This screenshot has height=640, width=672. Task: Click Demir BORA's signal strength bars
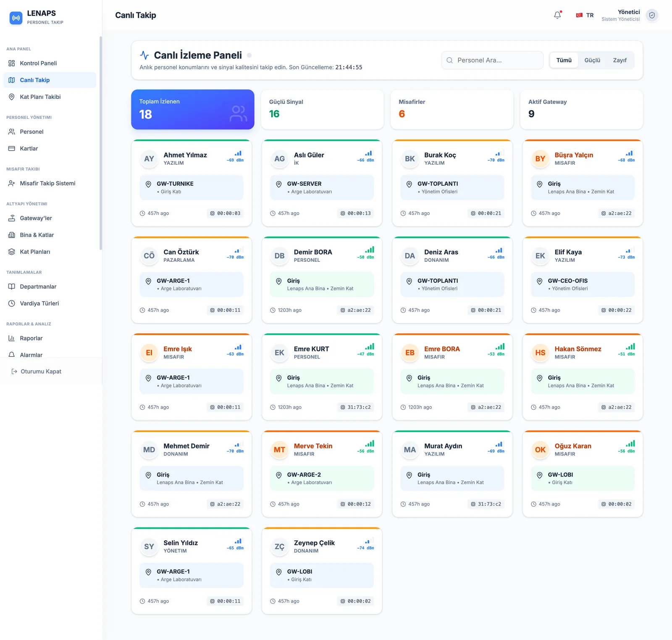coord(370,250)
